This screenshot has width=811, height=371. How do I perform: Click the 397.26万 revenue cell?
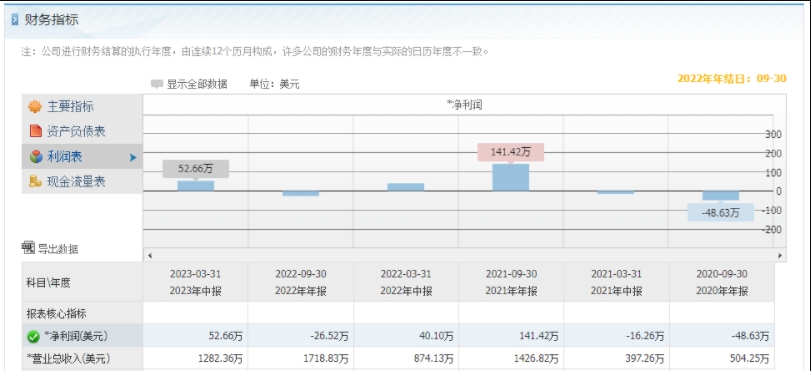[617, 358]
